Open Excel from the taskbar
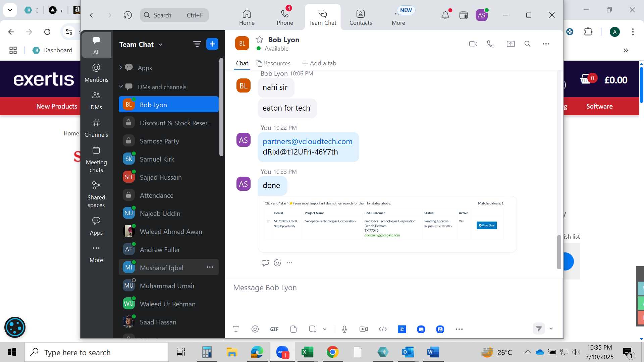 [x=307, y=352]
